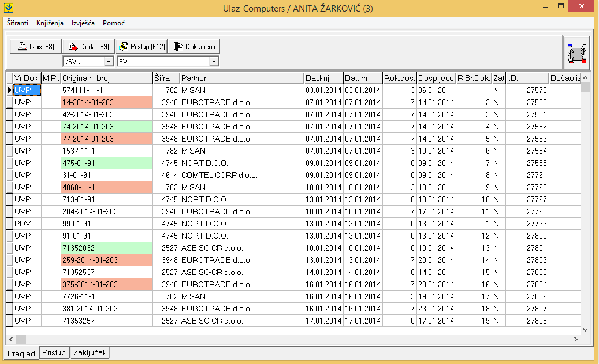The width and height of the screenshot is (599, 364).
Task: Click the Pristup (F12) access icon
Action: point(124,47)
